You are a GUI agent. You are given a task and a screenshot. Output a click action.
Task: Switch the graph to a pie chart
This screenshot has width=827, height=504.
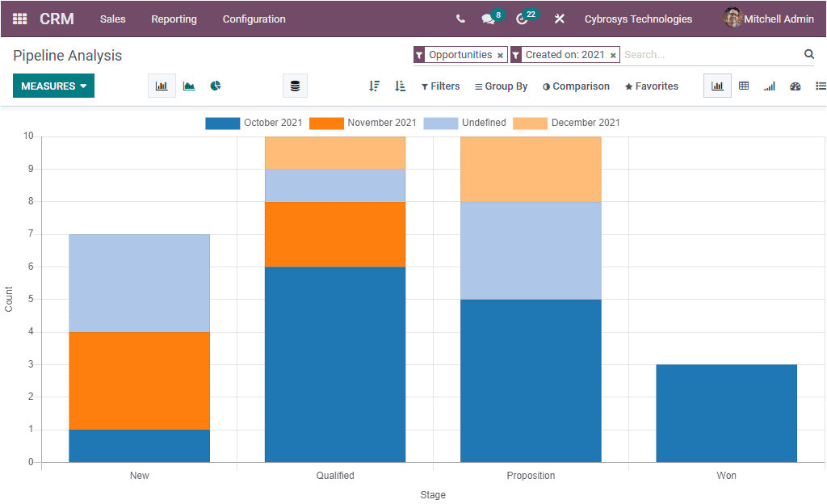[215, 85]
